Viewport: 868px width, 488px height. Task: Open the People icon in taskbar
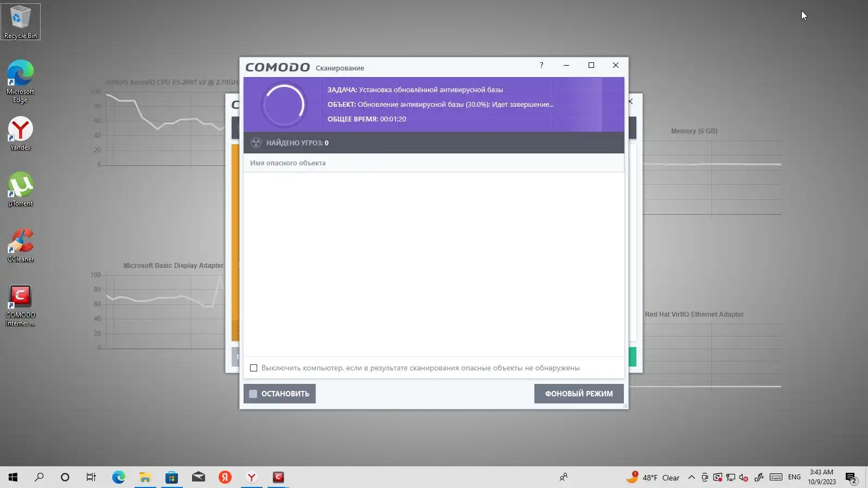pos(564,477)
